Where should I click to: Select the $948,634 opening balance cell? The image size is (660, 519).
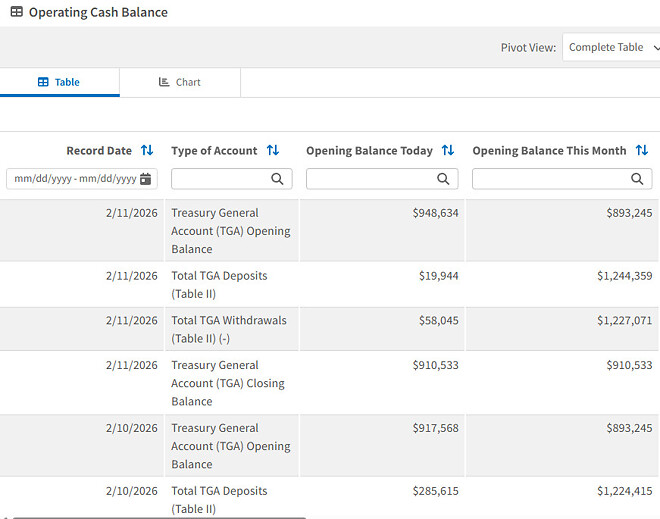coord(435,213)
